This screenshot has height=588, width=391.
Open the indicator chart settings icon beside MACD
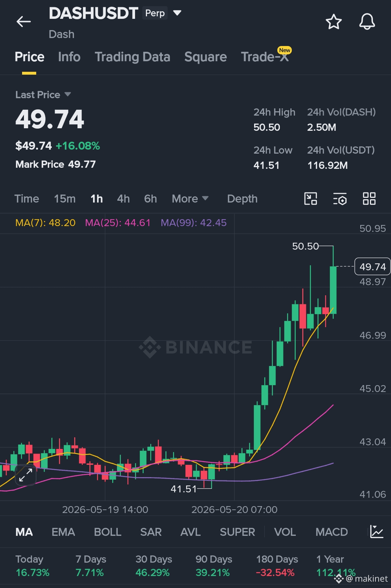(x=377, y=531)
